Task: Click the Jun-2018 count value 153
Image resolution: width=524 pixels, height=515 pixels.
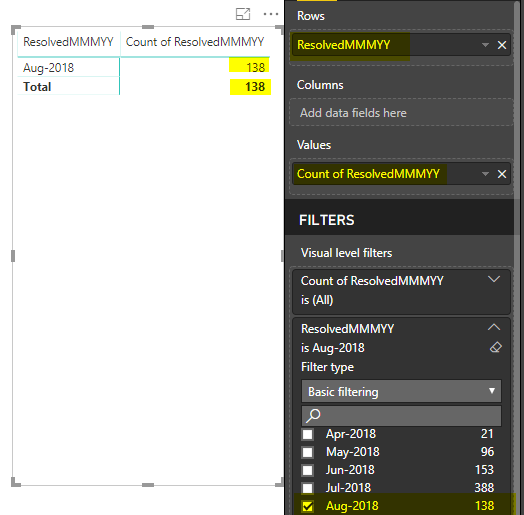Action: click(484, 470)
